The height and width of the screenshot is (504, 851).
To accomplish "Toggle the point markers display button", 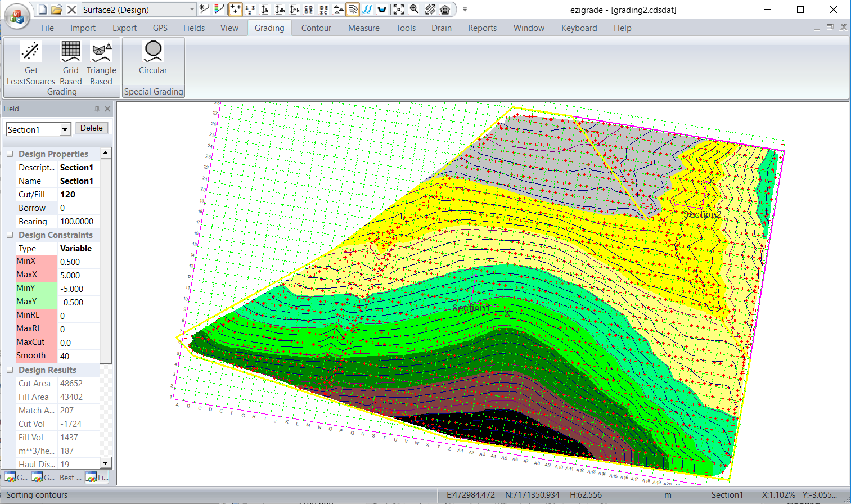I will (235, 10).
